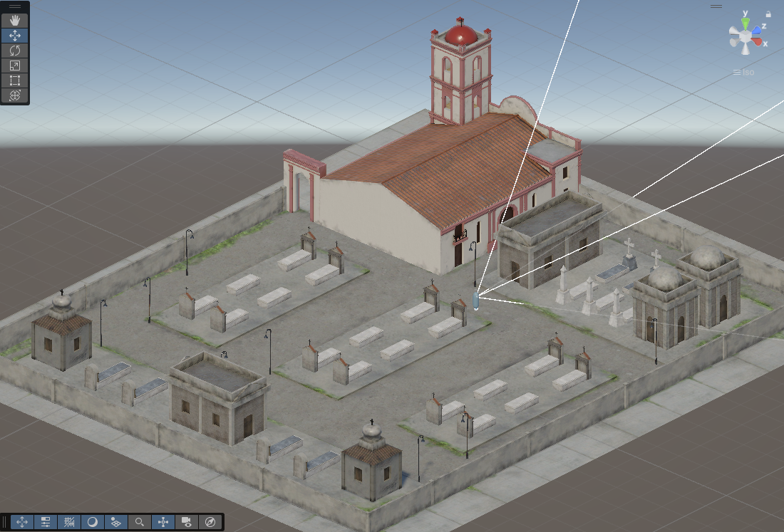Select the Rotate tool
This screenshot has width=784, height=532.
tap(15, 51)
